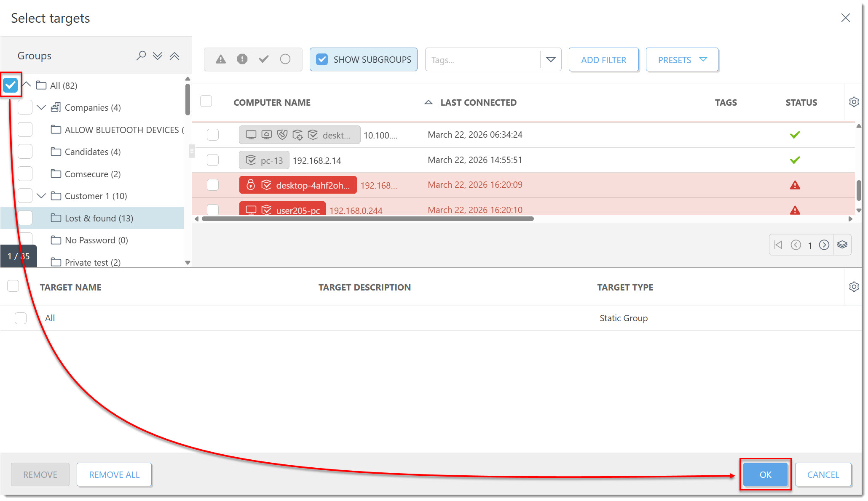Check the Candidates (4) group checkbox
868x501 pixels.
pyautogui.click(x=25, y=152)
